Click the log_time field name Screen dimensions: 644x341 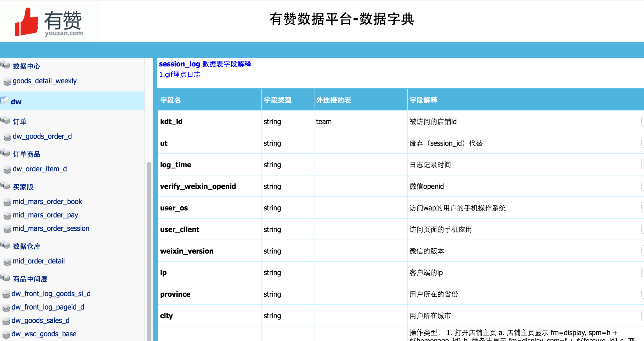176,165
